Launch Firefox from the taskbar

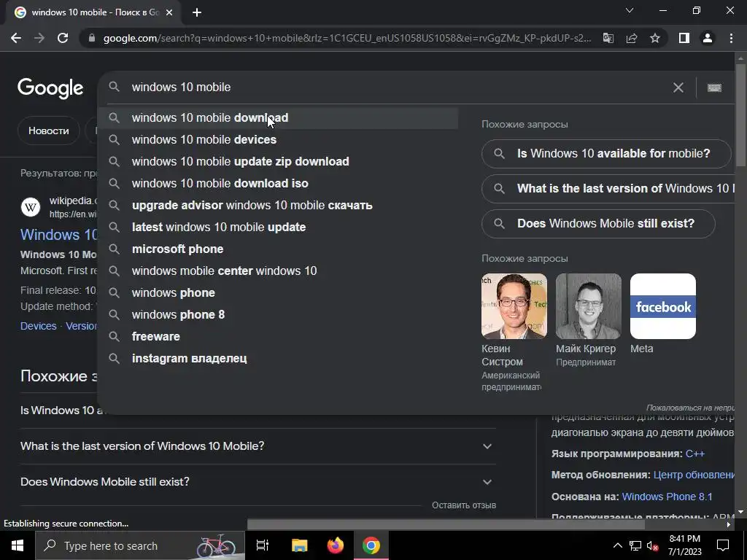pos(336,545)
